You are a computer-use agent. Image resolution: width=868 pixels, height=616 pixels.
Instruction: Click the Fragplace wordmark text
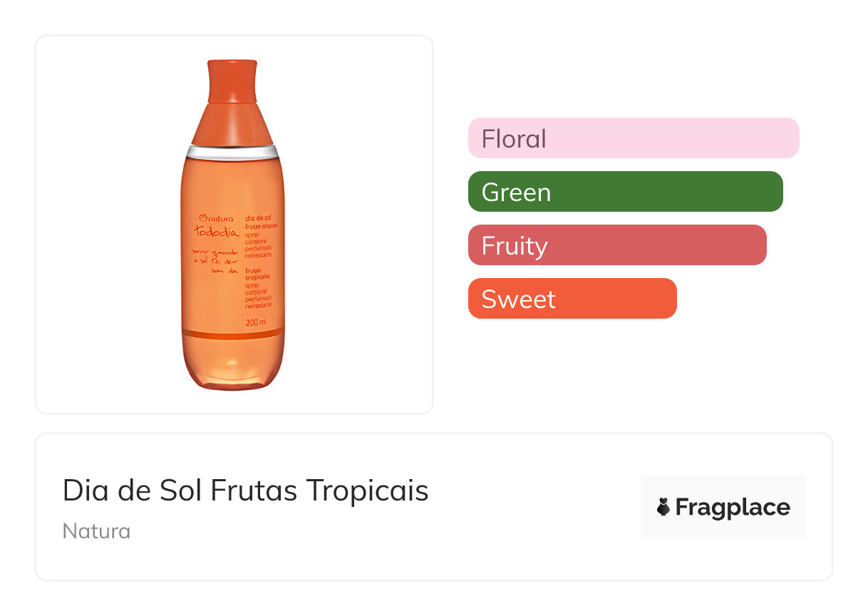tap(733, 508)
